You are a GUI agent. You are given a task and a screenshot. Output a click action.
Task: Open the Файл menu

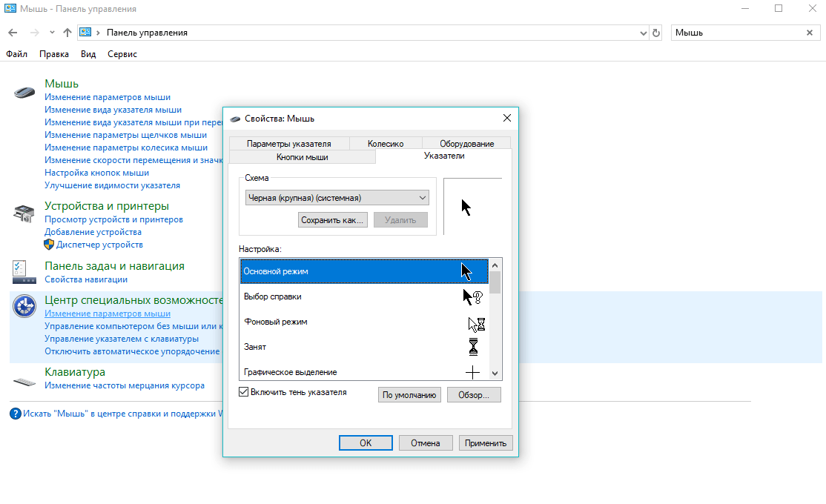click(17, 53)
